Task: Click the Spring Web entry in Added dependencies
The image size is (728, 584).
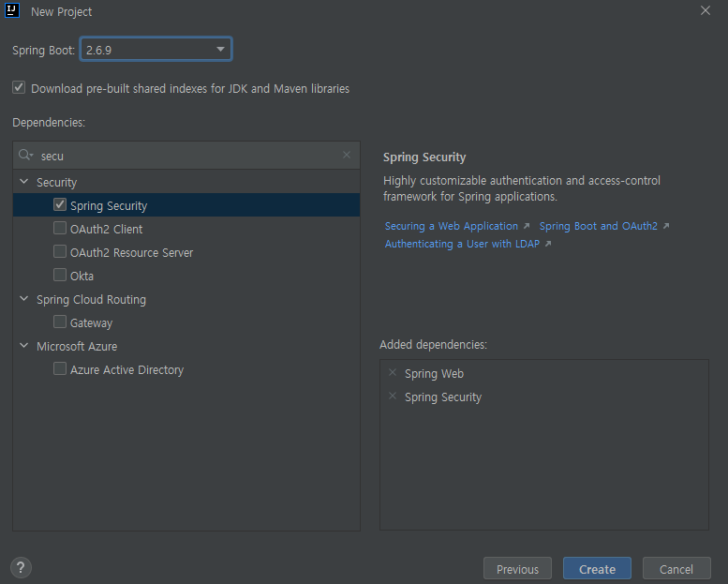Action: click(434, 373)
